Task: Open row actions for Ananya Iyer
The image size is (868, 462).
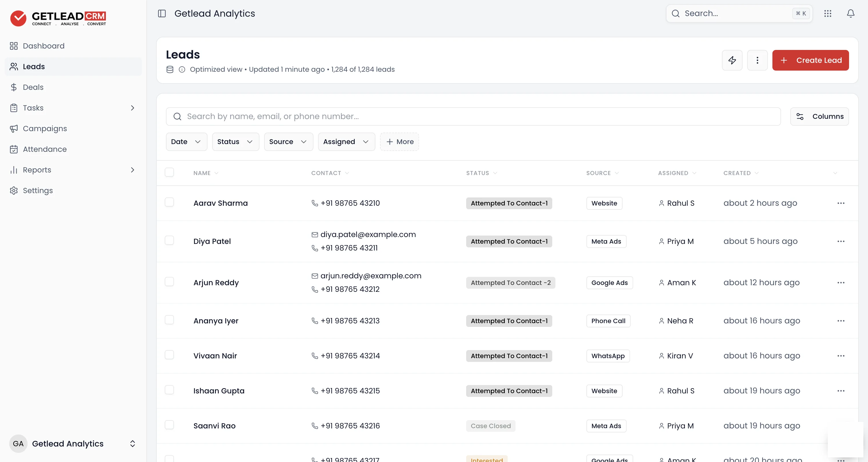Action: (x=841, y=321)
